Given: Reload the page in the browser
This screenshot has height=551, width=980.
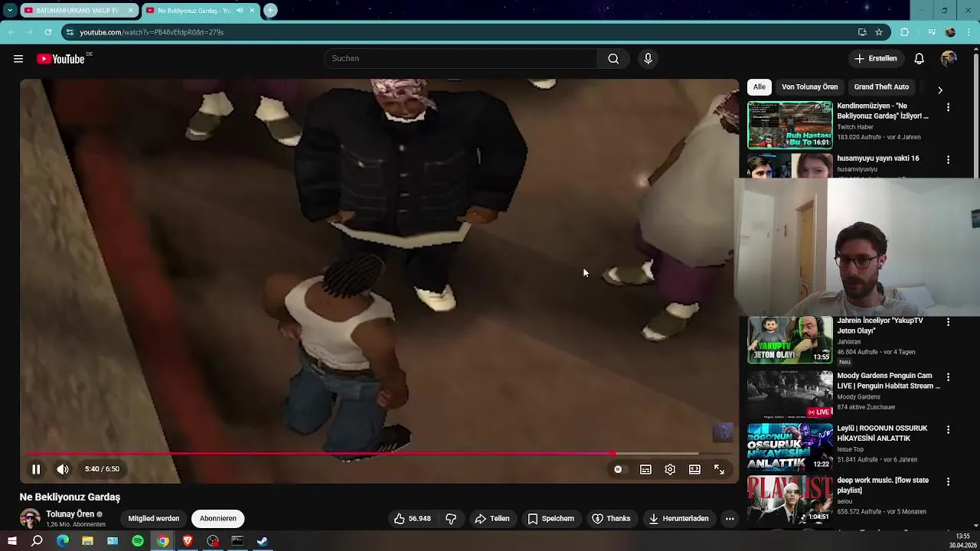Looking at the screenshot, I should 47,32.
